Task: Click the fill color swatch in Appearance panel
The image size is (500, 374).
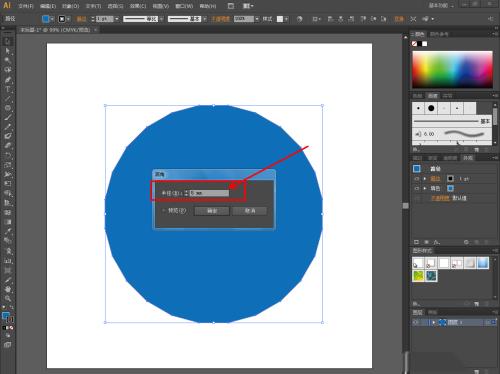Action: pyautogui.click(x=450, y=188)
